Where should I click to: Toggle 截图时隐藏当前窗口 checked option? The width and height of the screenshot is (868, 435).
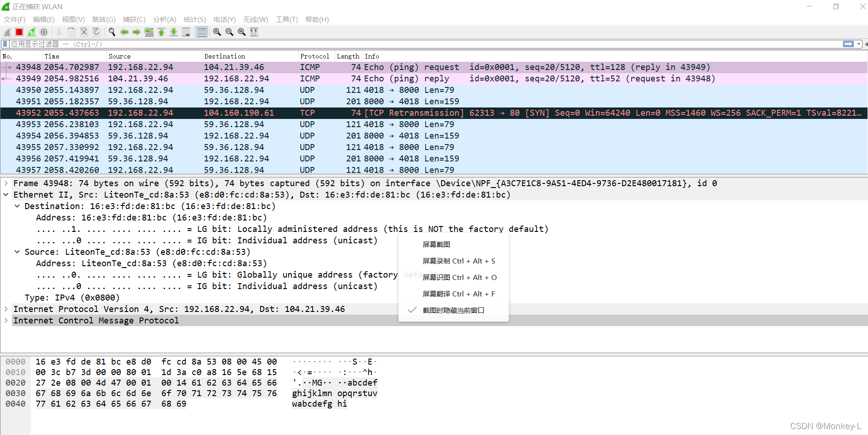click(453, 311)
